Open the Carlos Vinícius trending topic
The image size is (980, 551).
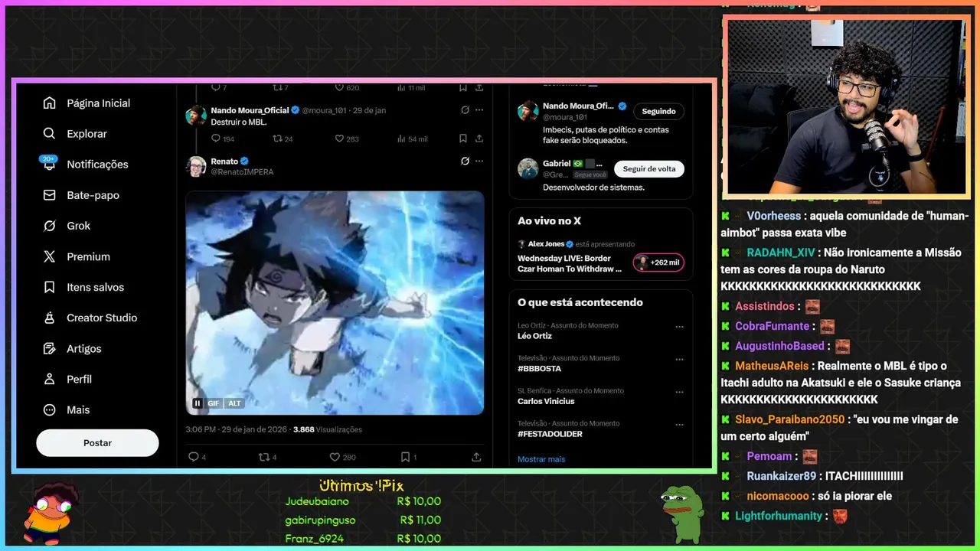(546, 401)
